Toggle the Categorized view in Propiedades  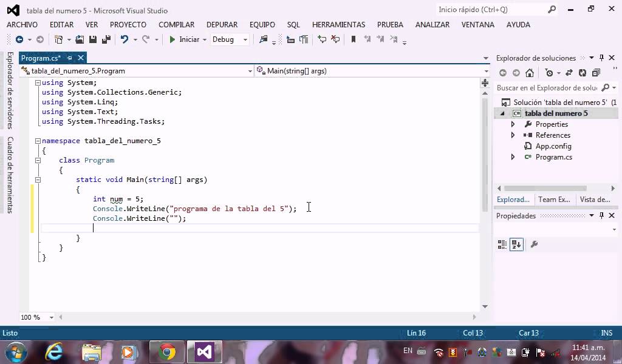point(502,244)
